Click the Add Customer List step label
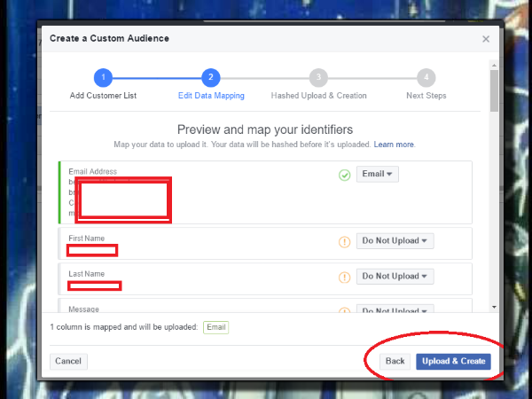This screenshot has width=532, height=399. pos(103,96)
